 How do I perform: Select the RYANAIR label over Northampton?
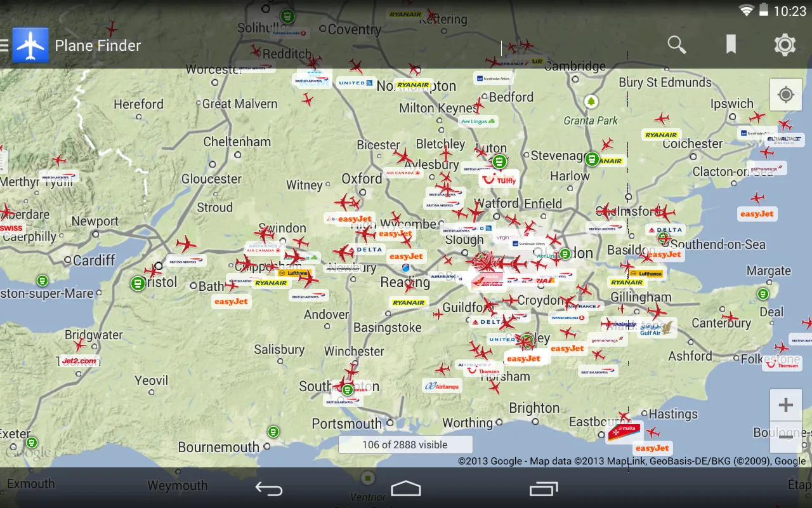point(414,84)
